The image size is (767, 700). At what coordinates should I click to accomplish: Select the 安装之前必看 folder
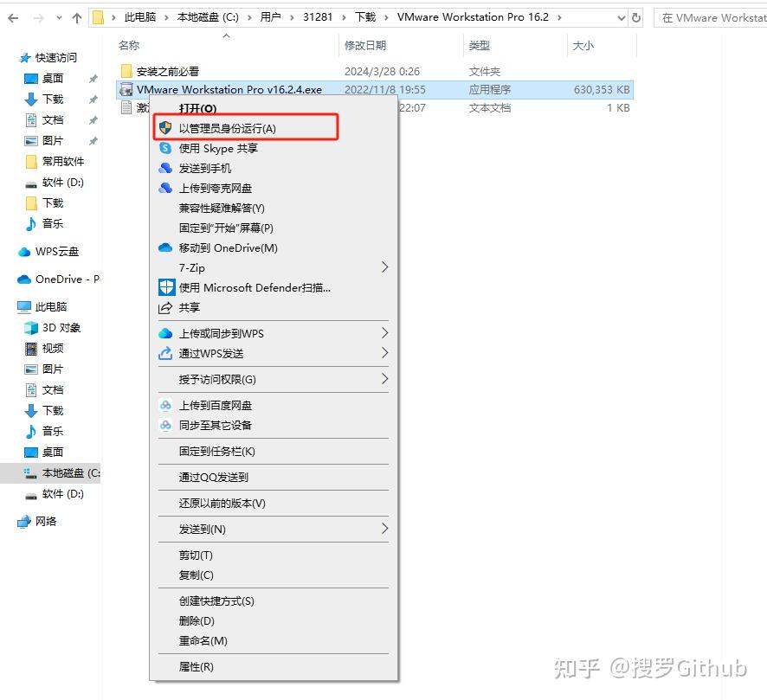click(168, 71)
